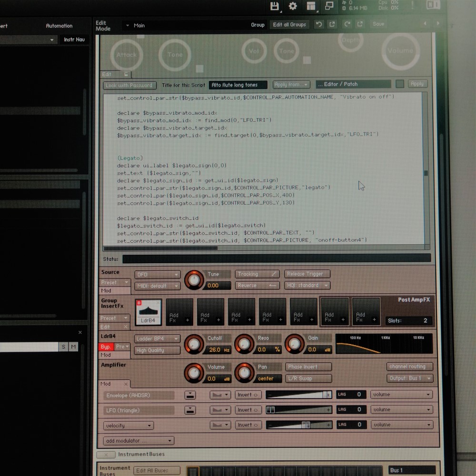The height and width of the screenshot is (476, 476).
Task: Click the workspace layout icon
Action: pos(311,6)
